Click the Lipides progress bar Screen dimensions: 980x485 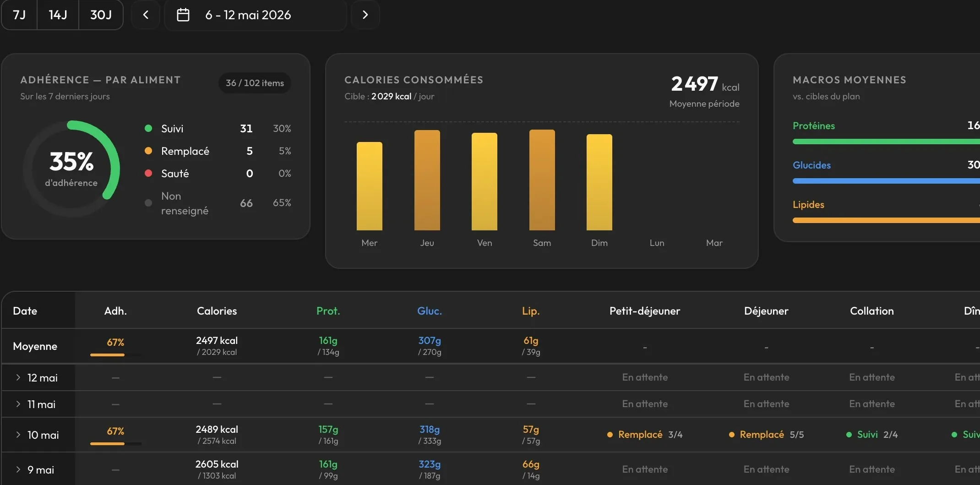pyautogui.click(x=886, y=221)
